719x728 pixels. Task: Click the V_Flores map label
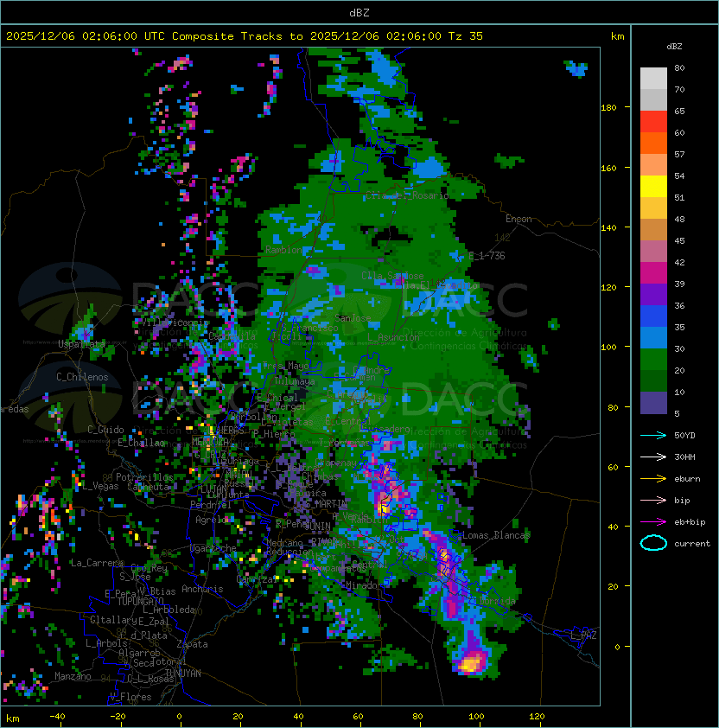tap(130, 697)
